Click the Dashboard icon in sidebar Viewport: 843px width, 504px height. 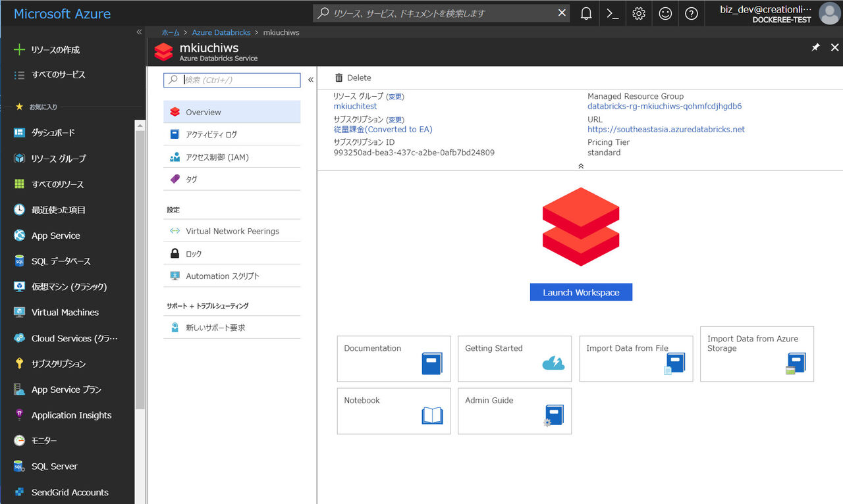click(x=19, y=133)
